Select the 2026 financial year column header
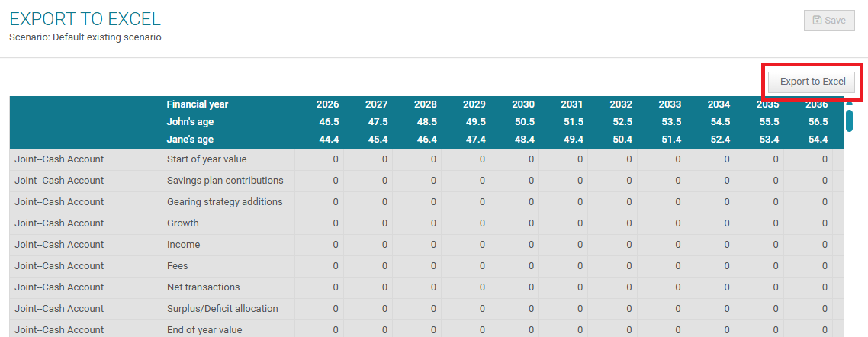868x337 pixels. pyautogui.click(x=327, y=104)
